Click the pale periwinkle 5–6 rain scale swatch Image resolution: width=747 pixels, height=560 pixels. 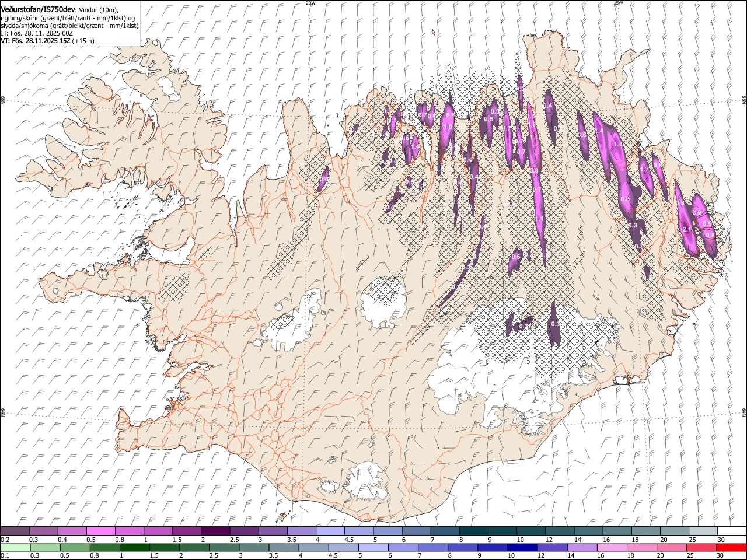pos(373,547)
